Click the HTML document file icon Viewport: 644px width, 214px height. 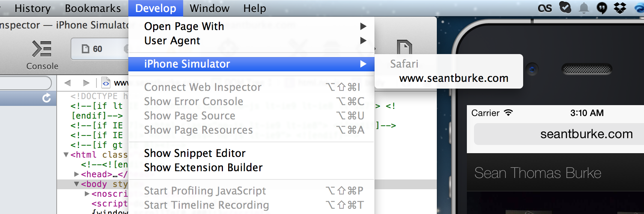click(x=106, y=83)
